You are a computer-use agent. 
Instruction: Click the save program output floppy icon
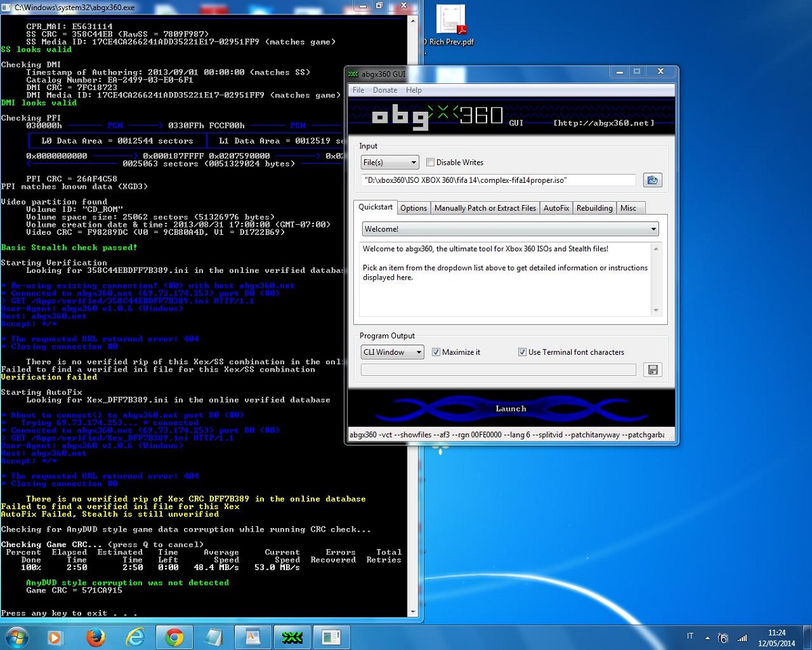(653, 370)
